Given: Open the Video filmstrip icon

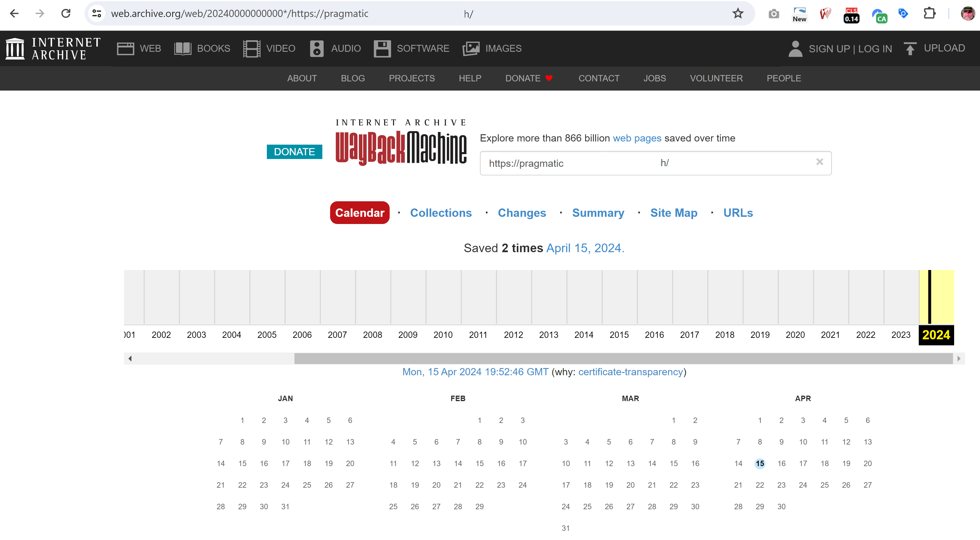Looking at the screenshot, I should [251, 48].
